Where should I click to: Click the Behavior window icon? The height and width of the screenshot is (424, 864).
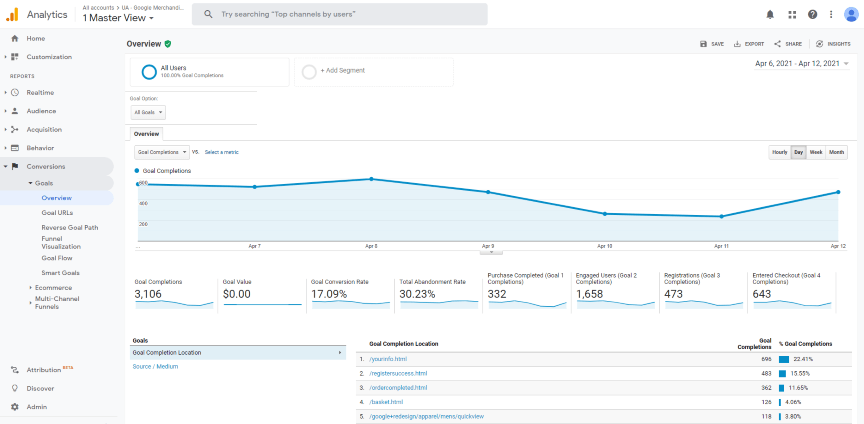tap(15, 148)
